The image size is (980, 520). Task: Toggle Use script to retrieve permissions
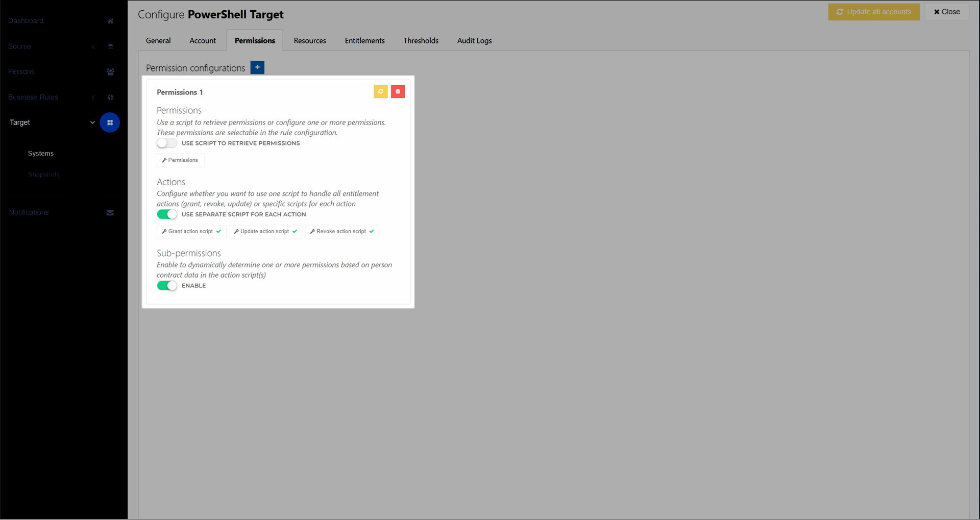click(167, 143)
